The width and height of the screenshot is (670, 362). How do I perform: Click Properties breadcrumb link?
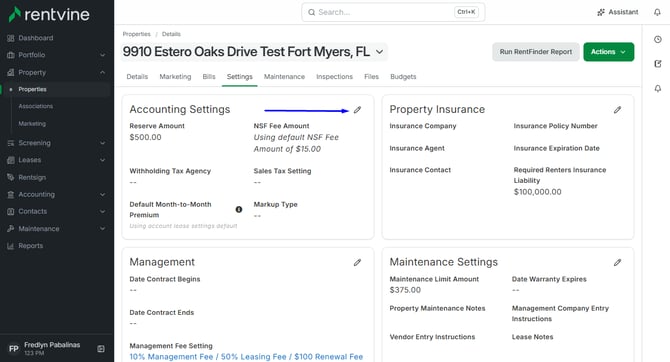137,34
